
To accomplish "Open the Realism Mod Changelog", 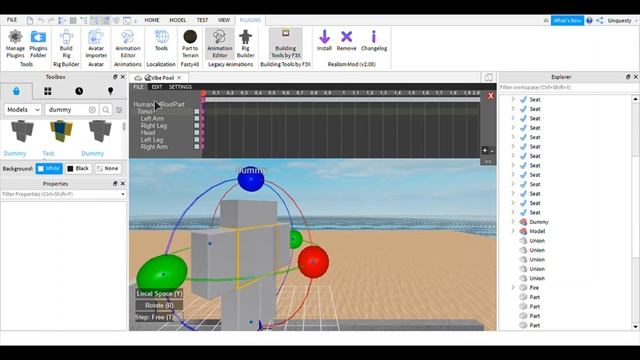I will (374, 40).
